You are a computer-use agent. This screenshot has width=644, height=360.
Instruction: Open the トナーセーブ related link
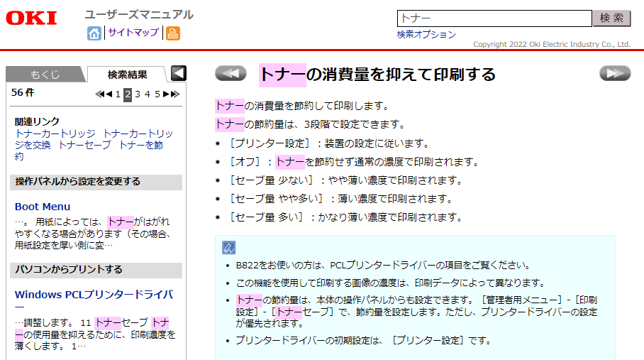(x=84, y=145)
